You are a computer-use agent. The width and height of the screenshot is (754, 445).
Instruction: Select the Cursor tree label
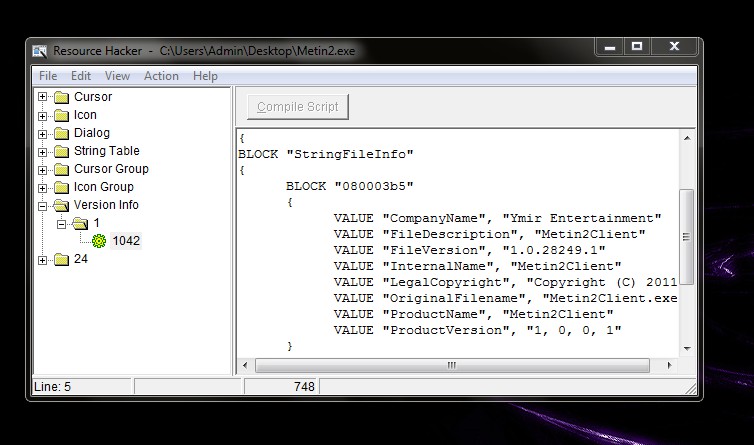pyautogui.click(x=93, y=97)
